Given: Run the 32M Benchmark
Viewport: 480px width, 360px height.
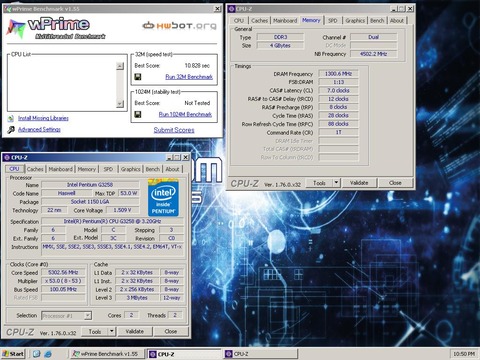Looking at the screenshot, I should [189, 77].
